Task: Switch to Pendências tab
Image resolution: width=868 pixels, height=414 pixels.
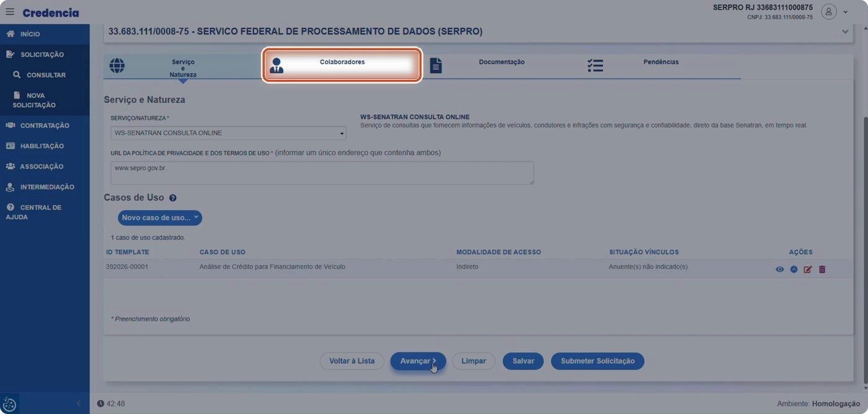Action: (x=661, y=66)
